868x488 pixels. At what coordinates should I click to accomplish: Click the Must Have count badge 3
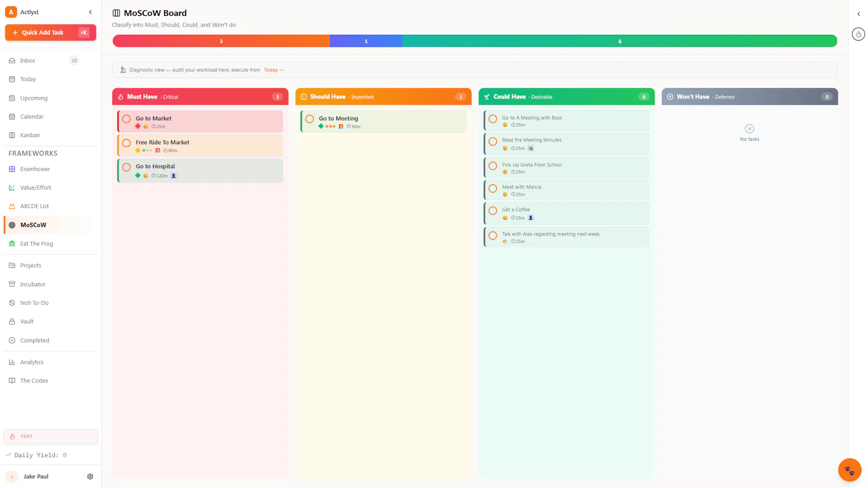tap(277, 97)
